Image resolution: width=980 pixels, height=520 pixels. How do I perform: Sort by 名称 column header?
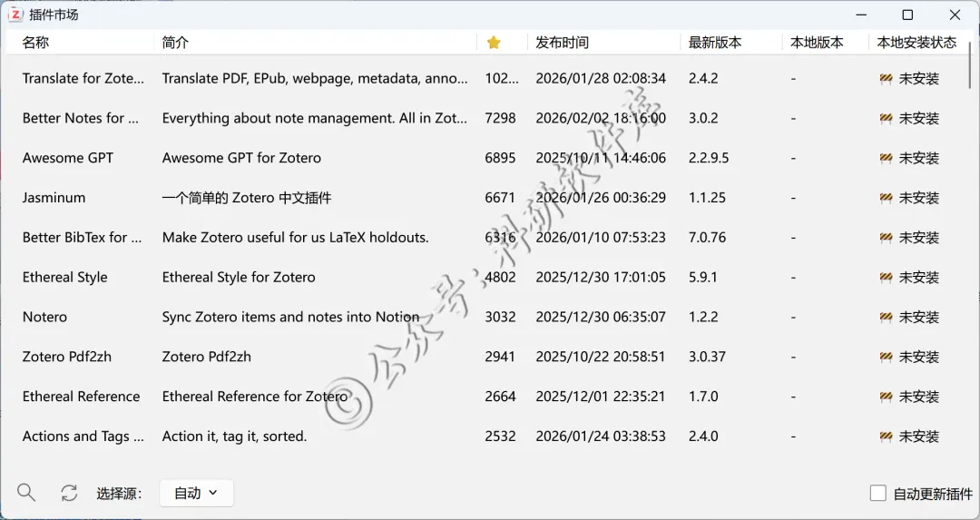(35, 43)
